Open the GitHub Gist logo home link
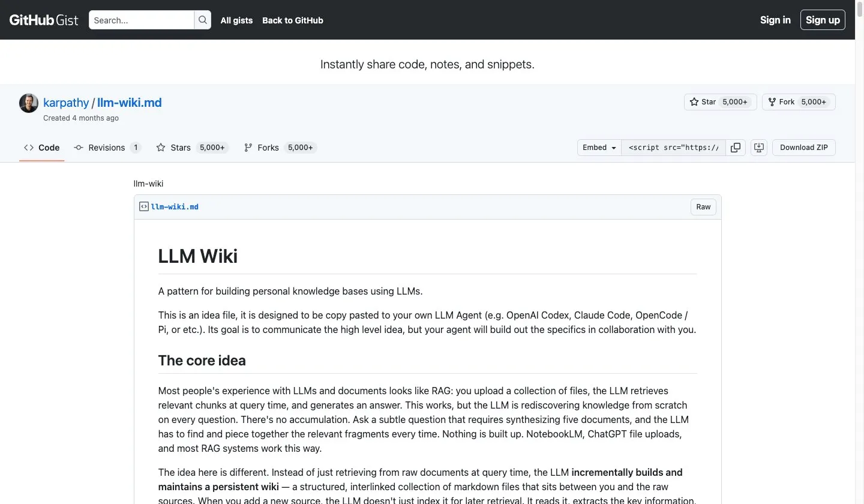The width and height of the screenshot is (864, 504). tap(44, 20)
